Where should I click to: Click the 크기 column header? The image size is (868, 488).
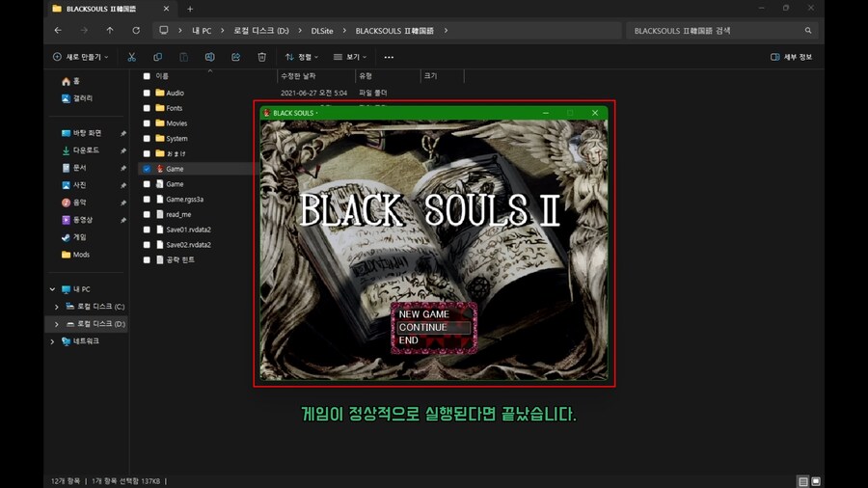[x=431, y=76]
